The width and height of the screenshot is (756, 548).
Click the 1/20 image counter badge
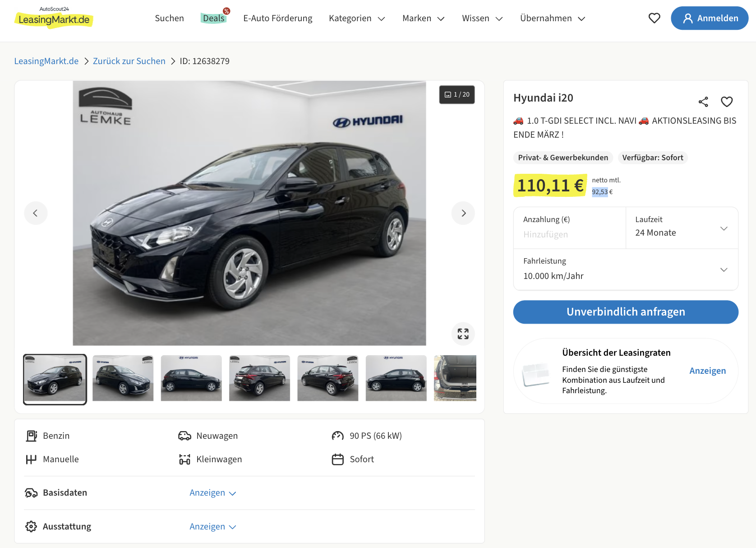click(x=457, y=95)
